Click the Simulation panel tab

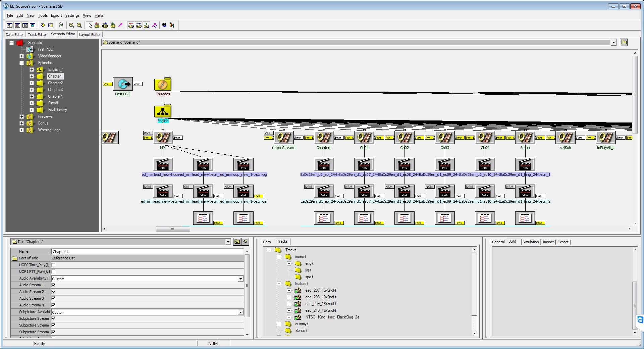(530, 242)
